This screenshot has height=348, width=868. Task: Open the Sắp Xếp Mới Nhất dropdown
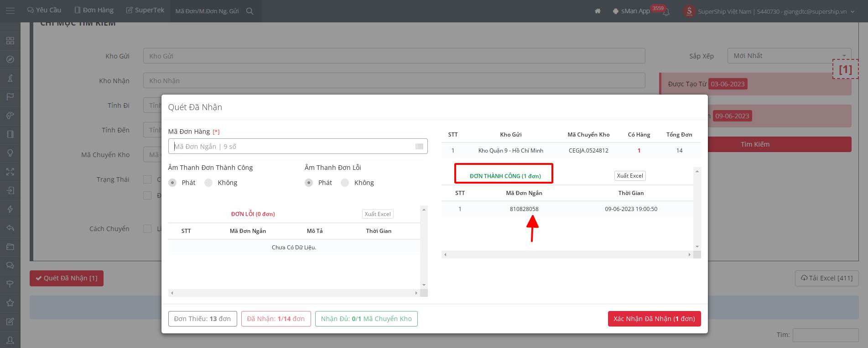[789, 56]
